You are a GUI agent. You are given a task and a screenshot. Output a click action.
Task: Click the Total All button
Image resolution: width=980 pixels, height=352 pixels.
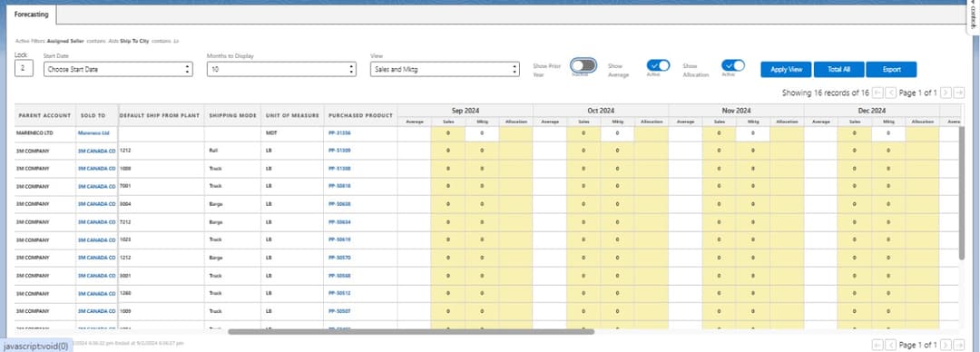838,69
